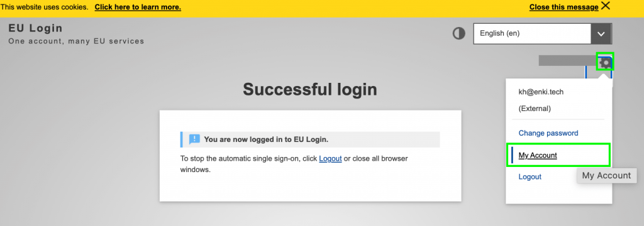This screenshot has height=226, width=644.
Task: Click the blue exclamation info icon
Action: pos(194,139)
